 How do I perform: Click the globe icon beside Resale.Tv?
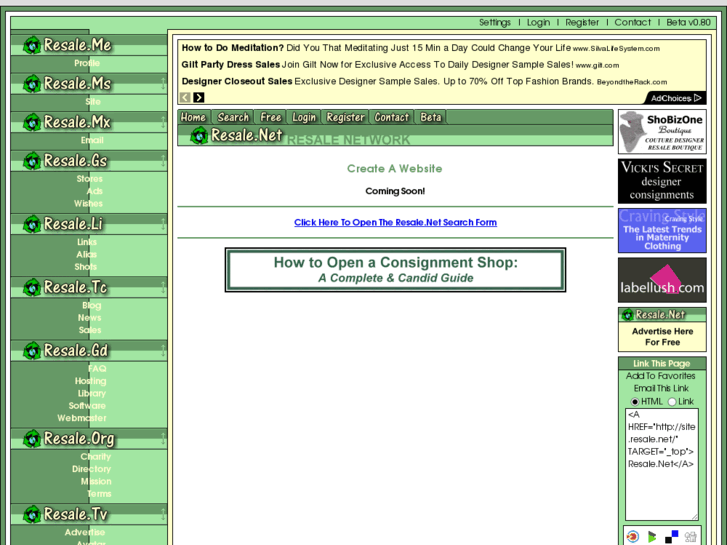pyautogui.click(x=32, y=514)
